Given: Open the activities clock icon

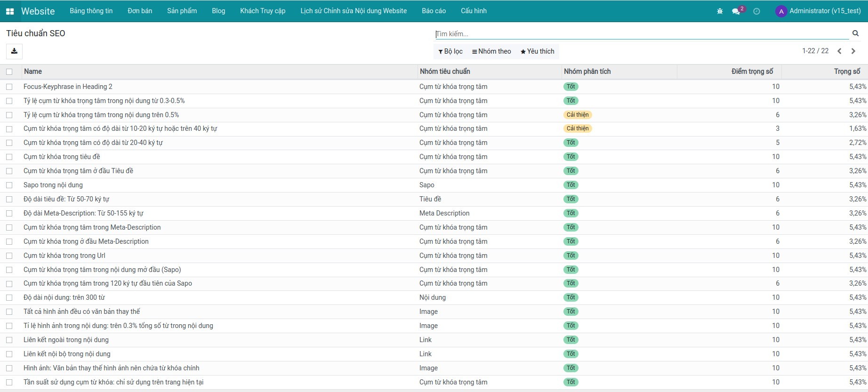Looking at the screenshot, I should pos(756,11).
